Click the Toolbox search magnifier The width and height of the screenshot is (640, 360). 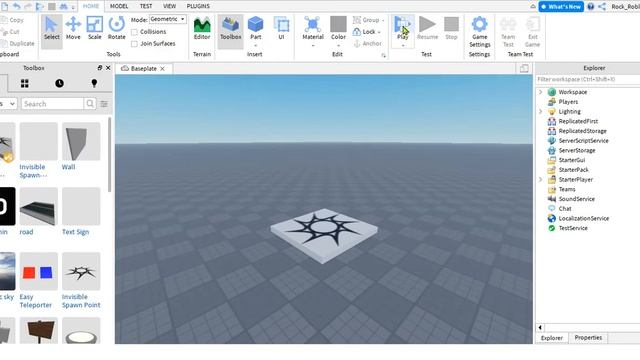click(x=90, y=104)
